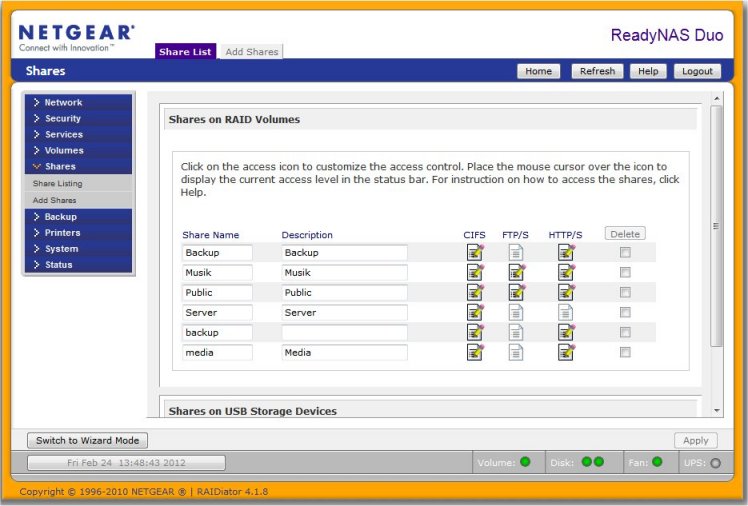Open FTP/S access icon for Backup share
This screenshot has width=748, height=506.
tap(516, 252)
